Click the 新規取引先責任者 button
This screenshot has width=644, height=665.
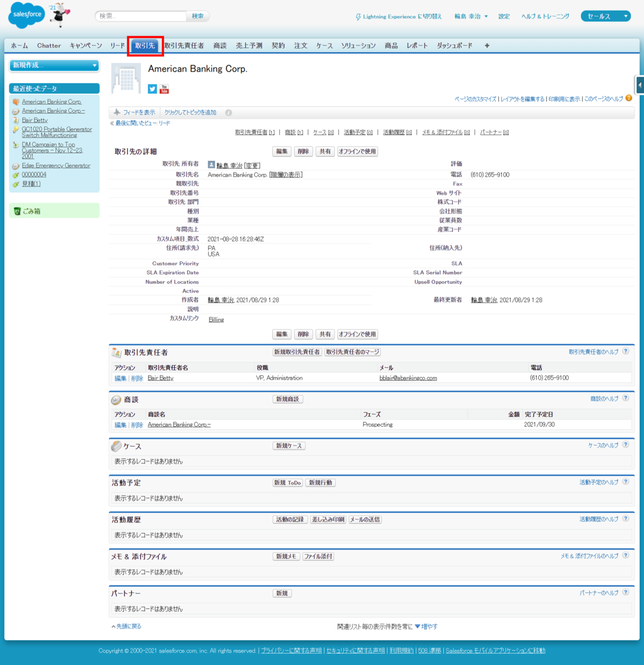click(297, 352)
